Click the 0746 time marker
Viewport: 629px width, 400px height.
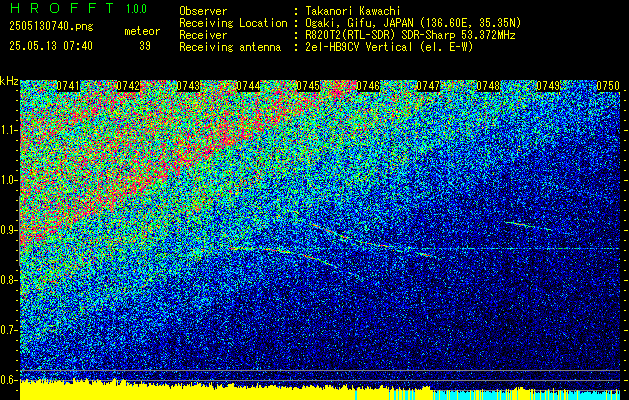pyautogui.click(x=368, y=86)
